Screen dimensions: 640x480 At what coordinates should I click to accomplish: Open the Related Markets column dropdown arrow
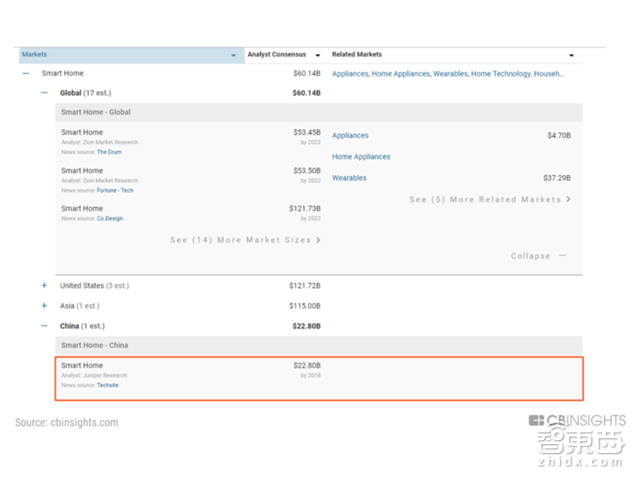(x=571, y=55)
